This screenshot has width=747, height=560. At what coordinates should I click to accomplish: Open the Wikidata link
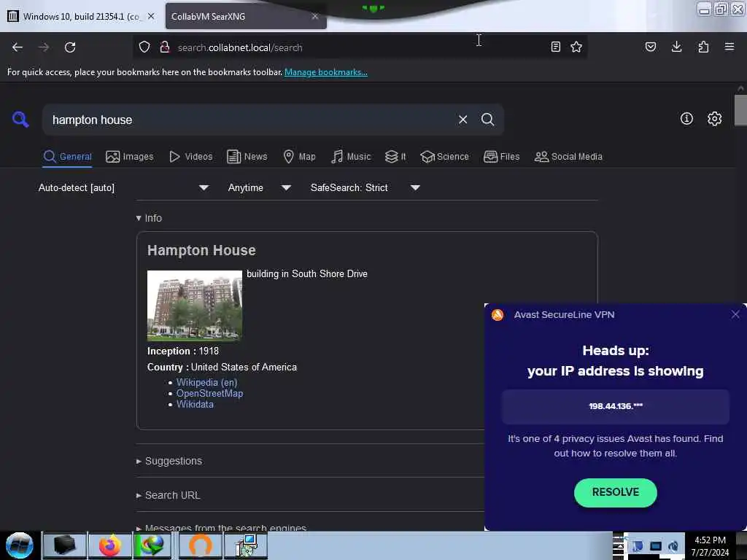(x=195, y=404)
